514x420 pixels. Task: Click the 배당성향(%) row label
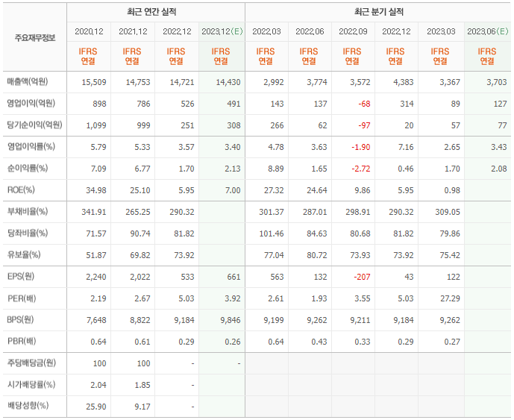click(x=28, y=406)
